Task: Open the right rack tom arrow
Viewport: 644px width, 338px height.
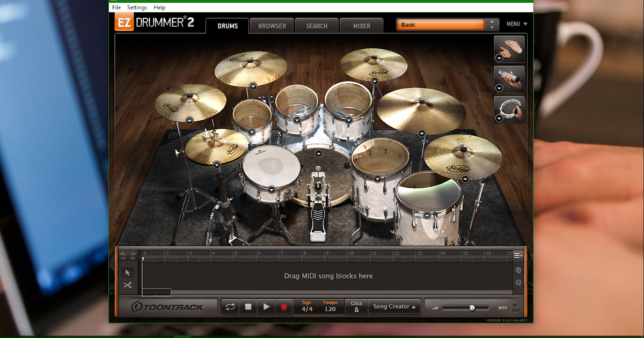Action: tap(348, 119)
